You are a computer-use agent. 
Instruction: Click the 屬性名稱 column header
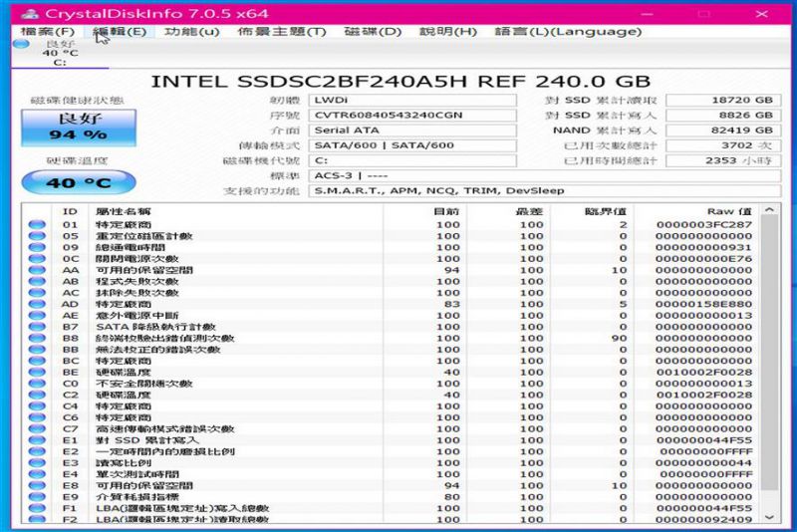click(236, 211)
